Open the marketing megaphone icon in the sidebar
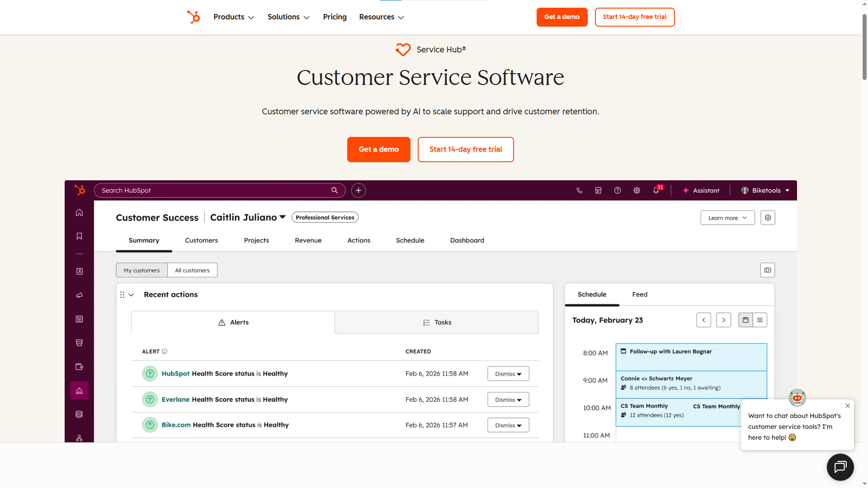 pyautogui.click(x=79, y=295)
